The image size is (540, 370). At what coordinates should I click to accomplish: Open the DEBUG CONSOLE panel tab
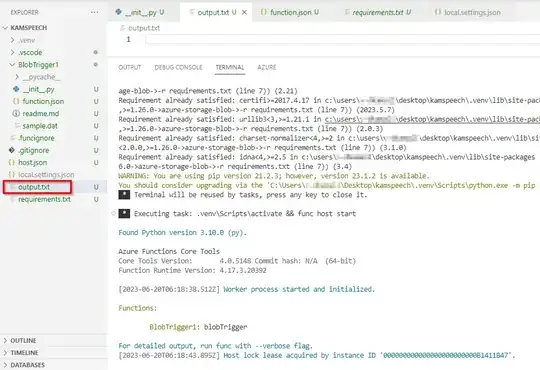pos(178,68)
